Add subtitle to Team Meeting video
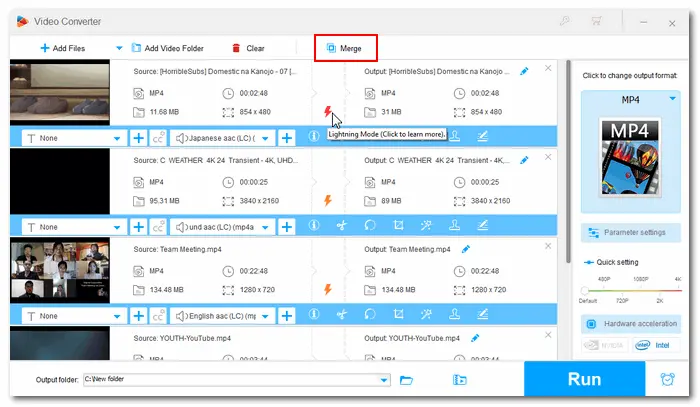This screenshot has width=700, height=407. 138,316
